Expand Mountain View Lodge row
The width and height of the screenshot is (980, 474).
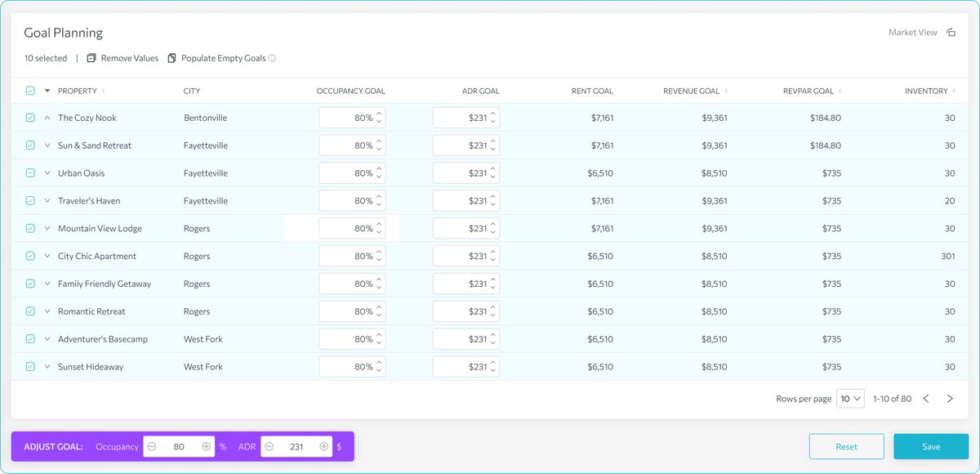click(x=47, y=229)
